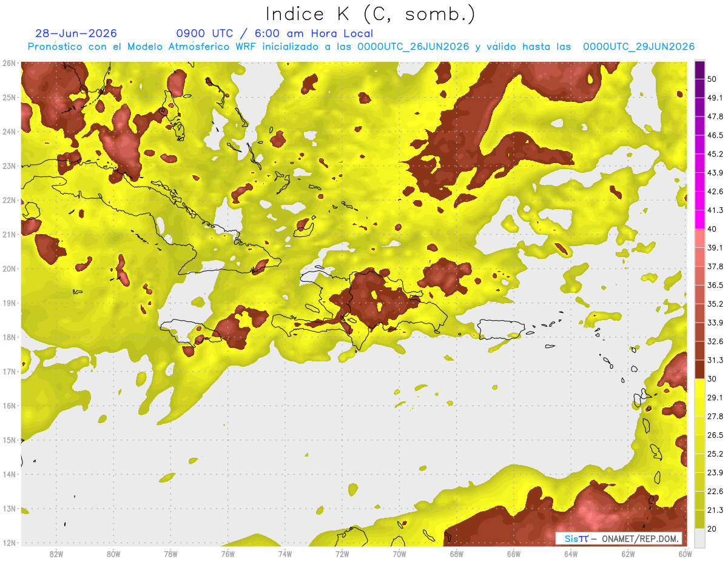728x562 pixels.
Task: Select the '74W' longitude label
Action: click(285, 554)
